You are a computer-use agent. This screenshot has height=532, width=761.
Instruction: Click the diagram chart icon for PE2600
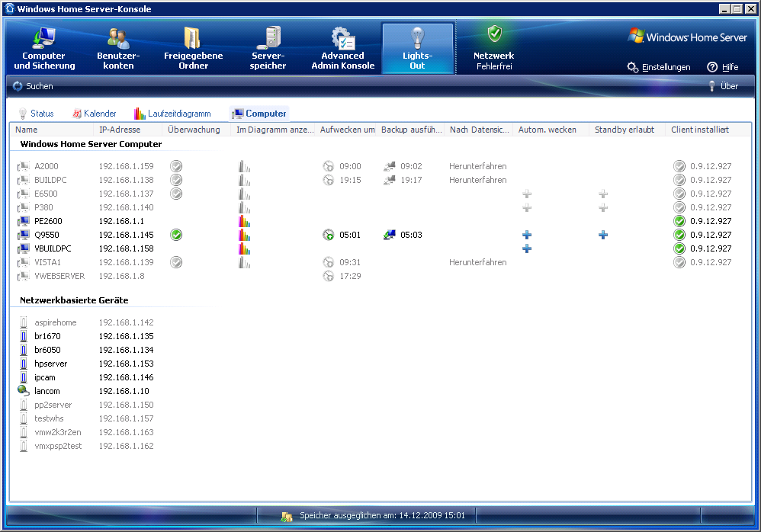pyautogui.click(x=244, y=221)
